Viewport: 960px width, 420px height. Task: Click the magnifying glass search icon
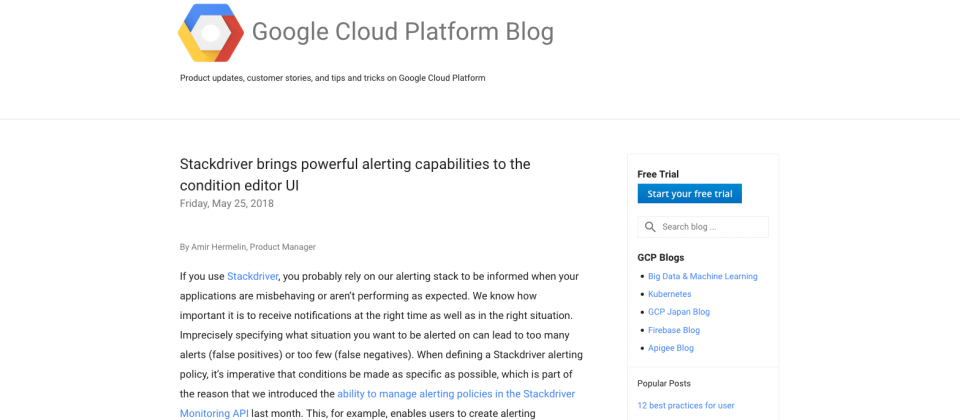point(650,227)
